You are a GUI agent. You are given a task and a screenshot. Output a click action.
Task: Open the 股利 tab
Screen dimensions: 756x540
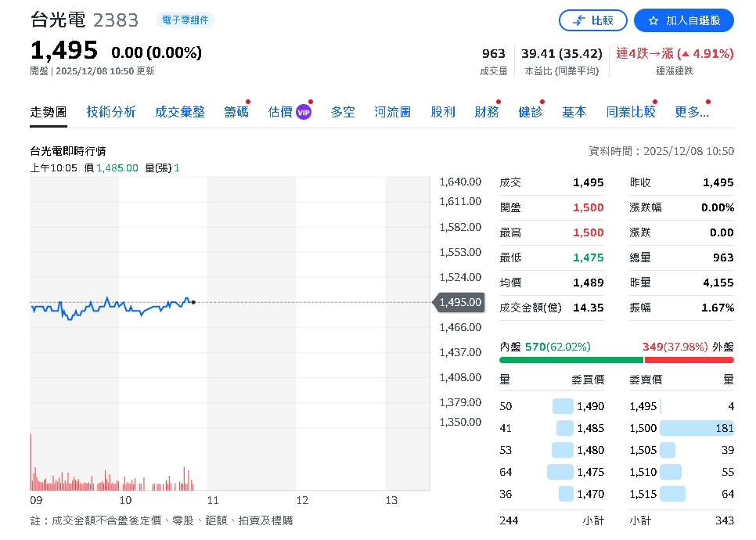click(x=442, y=112)
